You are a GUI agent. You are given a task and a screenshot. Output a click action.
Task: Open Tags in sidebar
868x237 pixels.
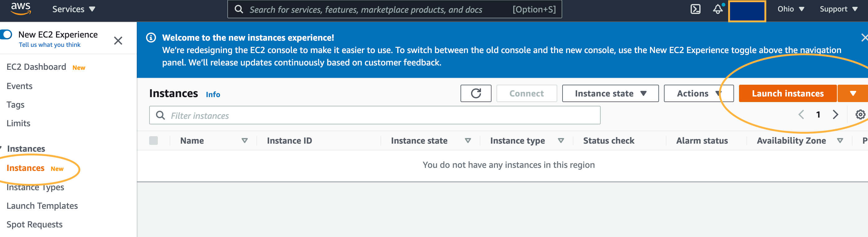(x=16, y=105)
